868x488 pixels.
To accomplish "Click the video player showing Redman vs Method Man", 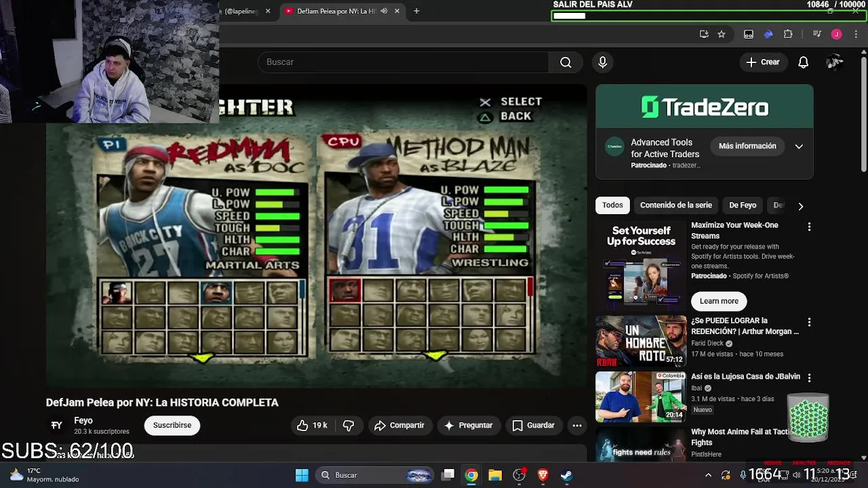I will (316, 236).
